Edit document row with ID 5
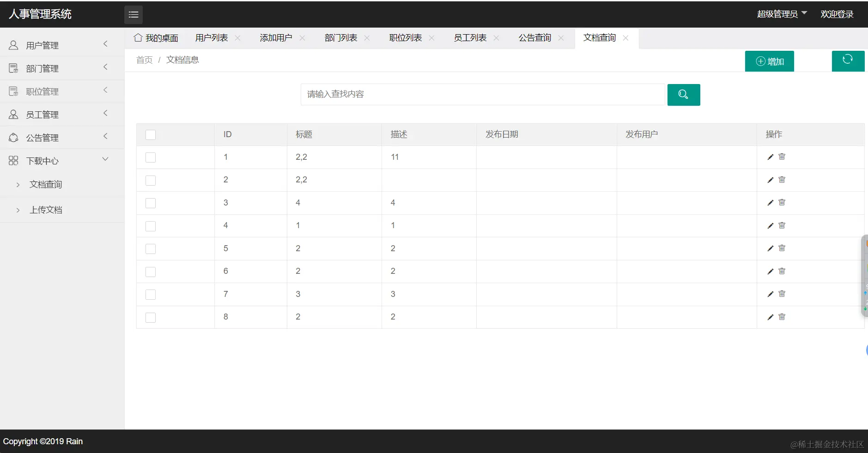The width and height of the screenshot is (868, 453). 770,248
